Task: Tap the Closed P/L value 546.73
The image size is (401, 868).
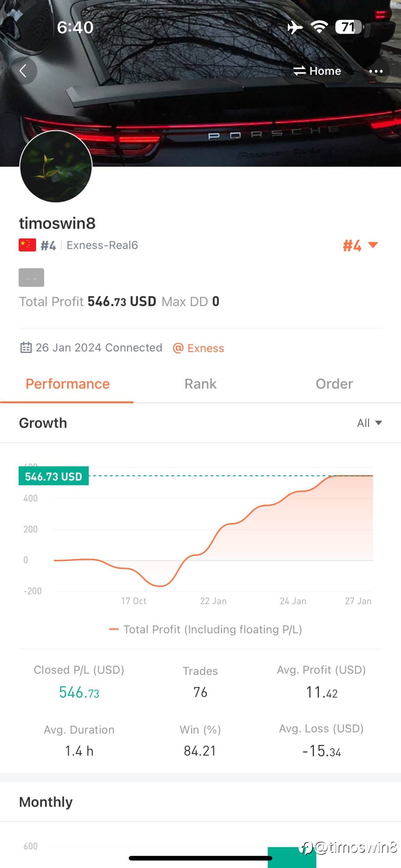Action: (79, 692)
